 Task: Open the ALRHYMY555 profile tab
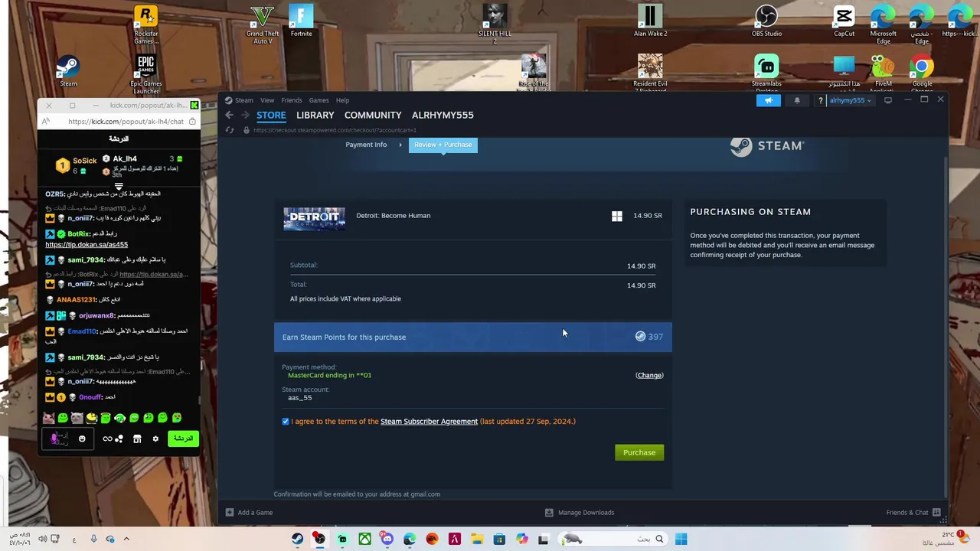pos(443,115)
